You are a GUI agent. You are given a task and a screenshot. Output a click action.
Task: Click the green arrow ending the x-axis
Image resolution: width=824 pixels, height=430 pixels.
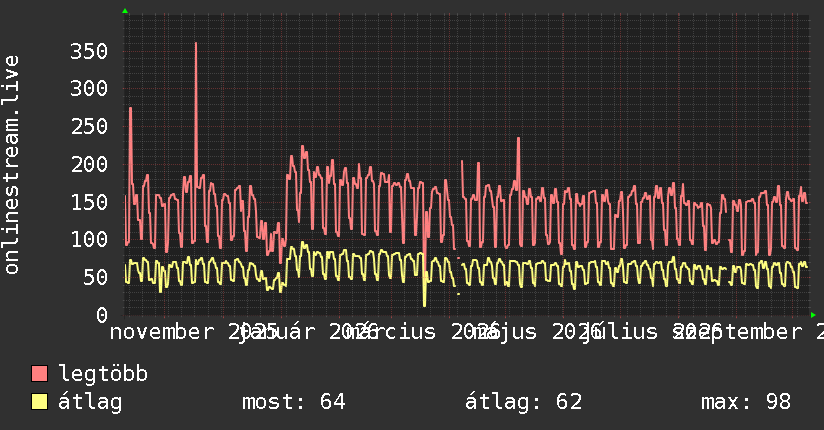813,315
